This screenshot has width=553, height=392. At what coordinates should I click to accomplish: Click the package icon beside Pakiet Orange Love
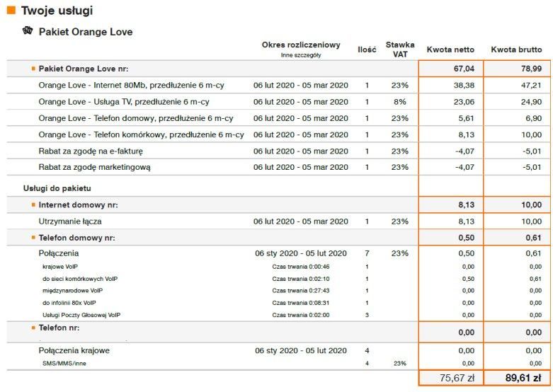28,31
